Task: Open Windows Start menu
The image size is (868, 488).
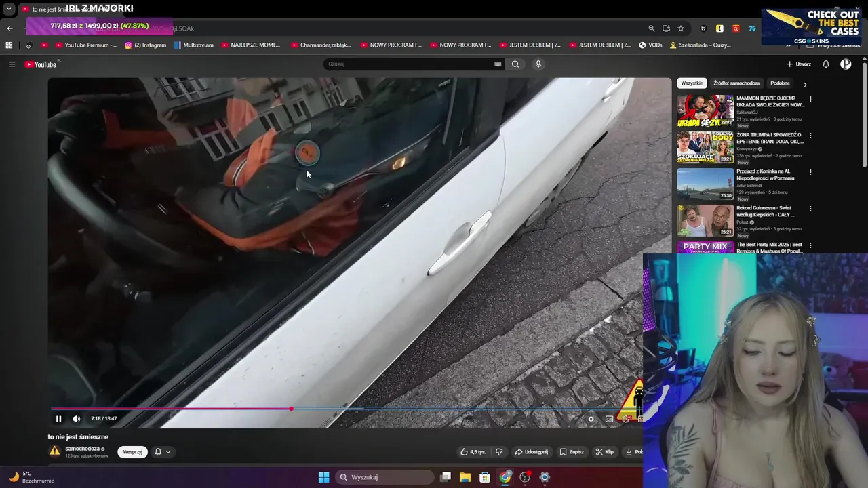Action: pyautogui.click(x=324, y=477)
